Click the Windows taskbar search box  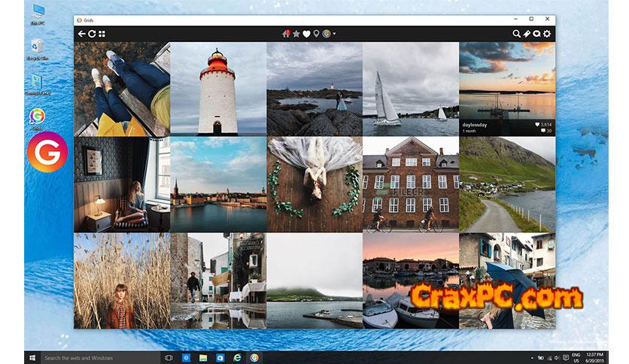click(x=98, y=357)
